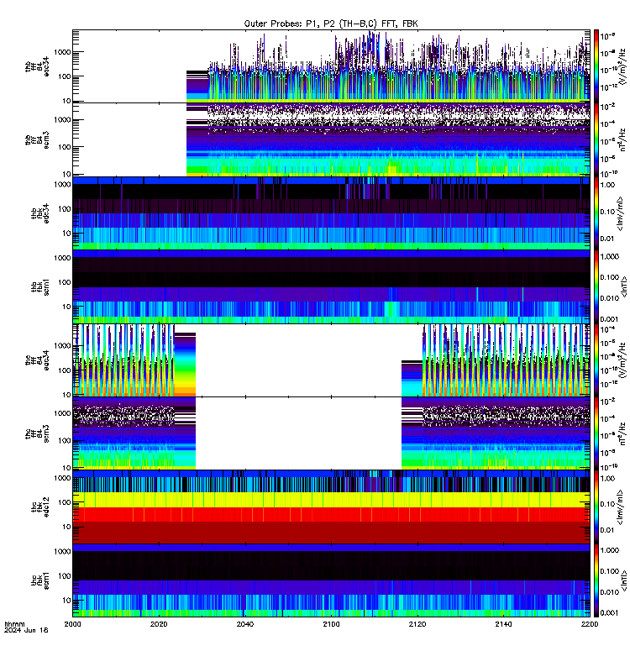This screenshot has width=630, height=672.
Task: Click the (V/m)²/Hz unit label of thb eac34
Action: tap(623, 66)
